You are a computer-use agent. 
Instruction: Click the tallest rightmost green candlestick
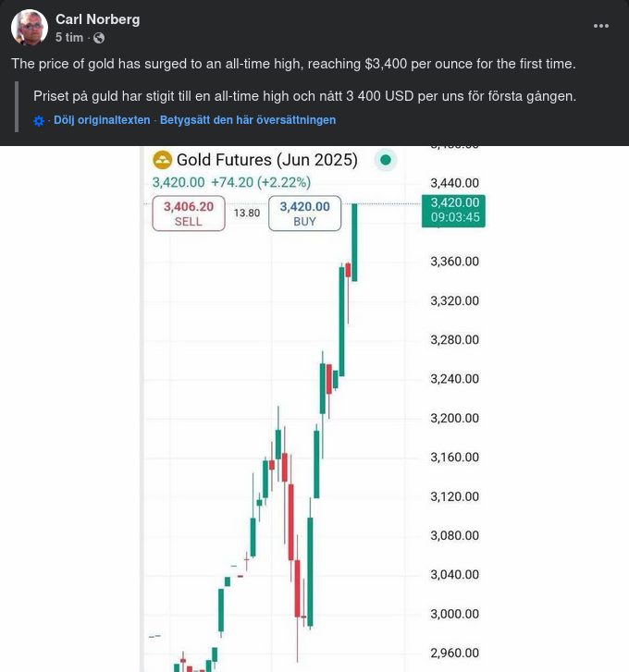pos(354,242)
